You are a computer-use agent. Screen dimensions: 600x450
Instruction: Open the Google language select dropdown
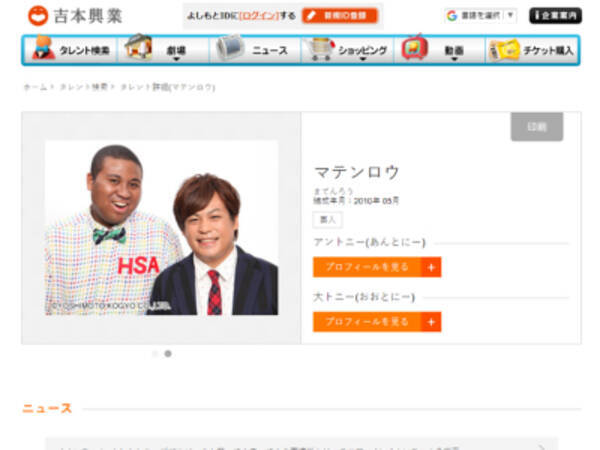point(481,16)
